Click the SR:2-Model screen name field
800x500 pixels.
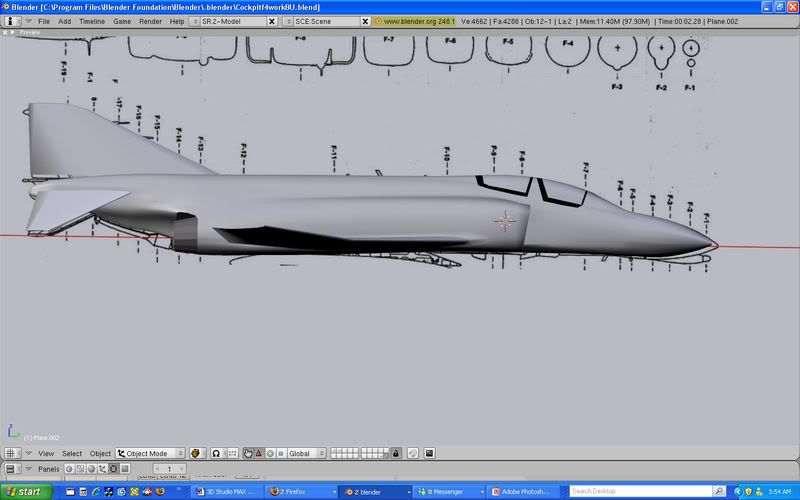(x=233, y=21)
